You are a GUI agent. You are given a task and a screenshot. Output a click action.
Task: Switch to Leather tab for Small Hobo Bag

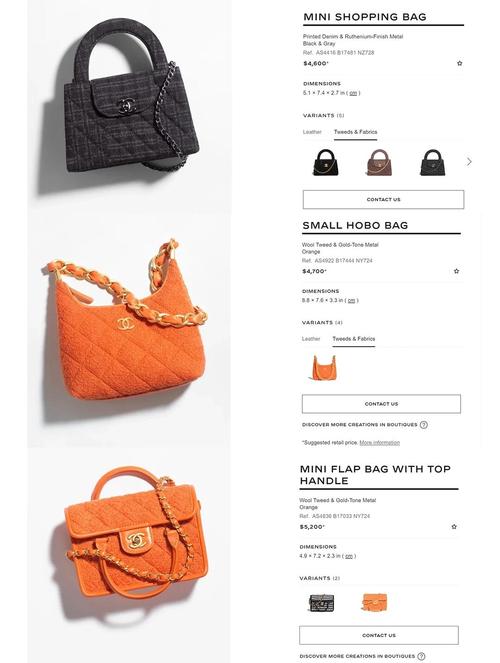311,339
